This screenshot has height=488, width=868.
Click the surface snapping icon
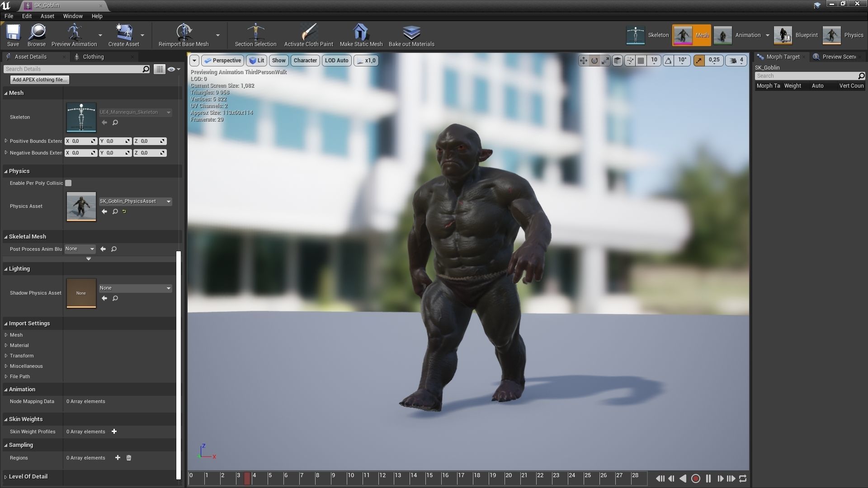pos(630,61)
